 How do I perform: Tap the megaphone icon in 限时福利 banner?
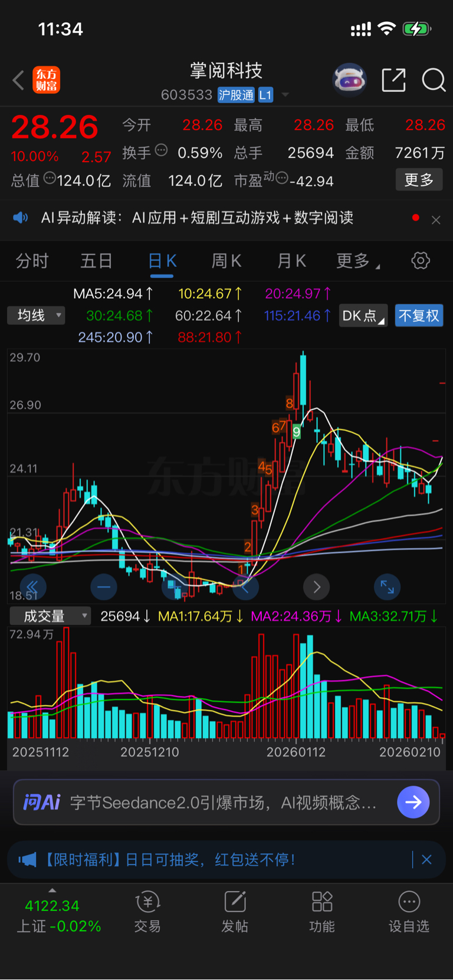tap(27, 860)
